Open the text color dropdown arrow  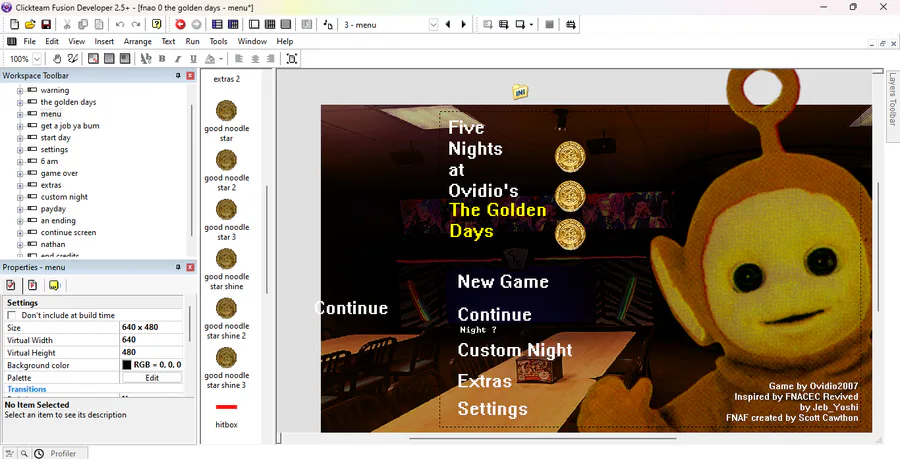pyautogui.click(x=221, y=59)
